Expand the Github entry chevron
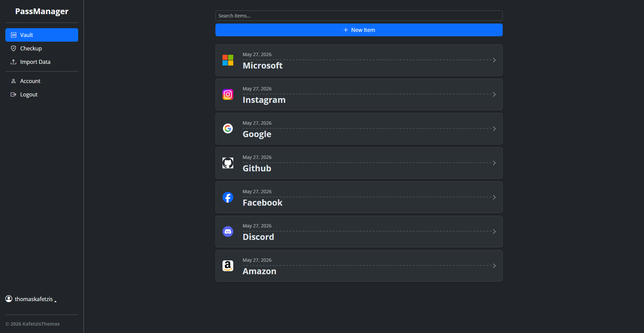Viewport: 644px width, 333px height. tap(494, 163)
